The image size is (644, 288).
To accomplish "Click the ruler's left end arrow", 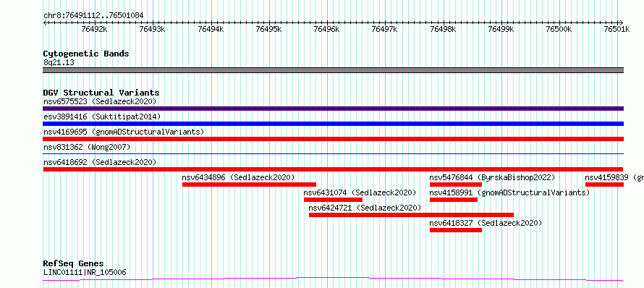I will [x=45, y=22].
